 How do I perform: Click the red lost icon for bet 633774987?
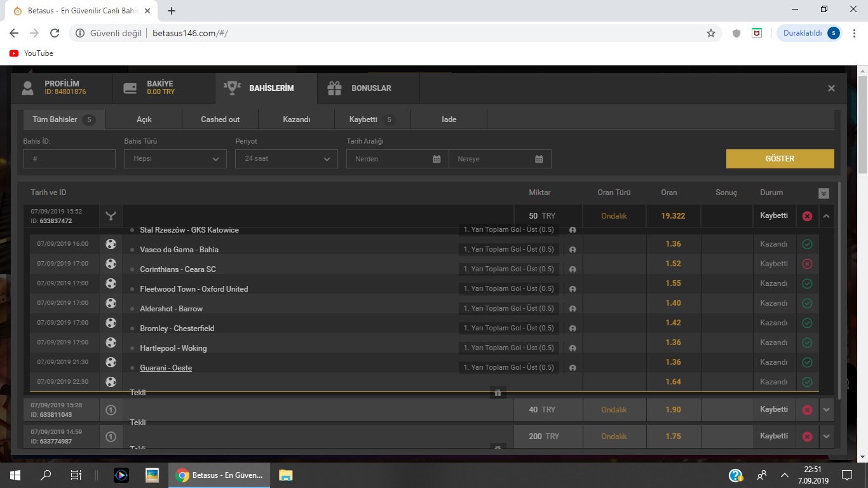click(x=807, y=437)
